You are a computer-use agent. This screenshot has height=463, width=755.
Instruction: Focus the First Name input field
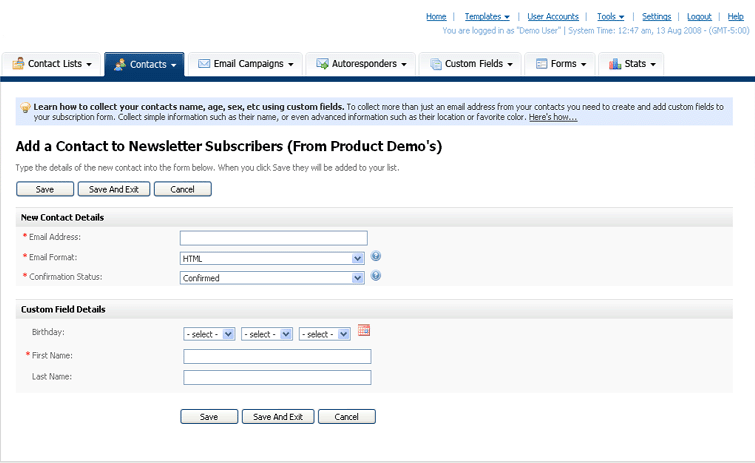pos(277,356)
